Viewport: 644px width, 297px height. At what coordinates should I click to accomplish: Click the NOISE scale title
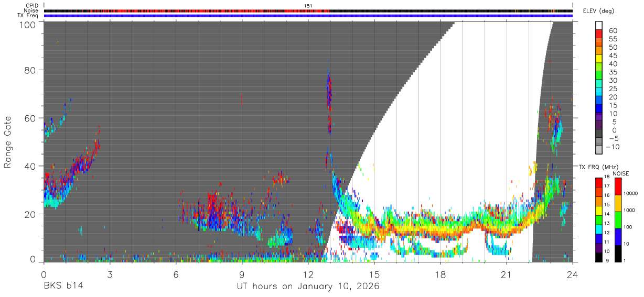coord(621,173)
